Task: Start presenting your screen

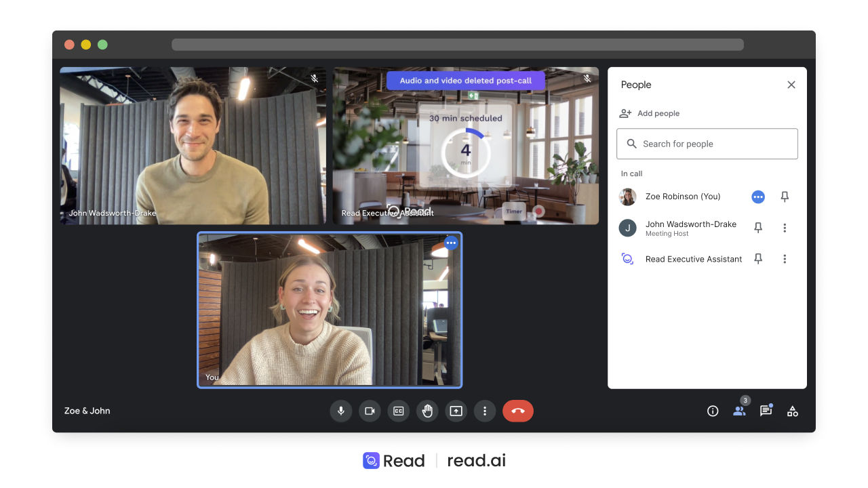Action: tap(456, 411)
